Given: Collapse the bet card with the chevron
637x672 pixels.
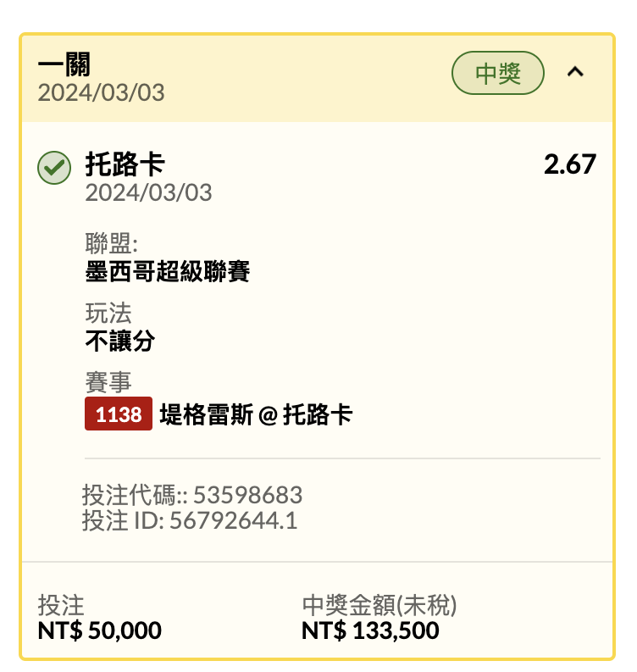Looking at the screenshot, I should 575,72.
